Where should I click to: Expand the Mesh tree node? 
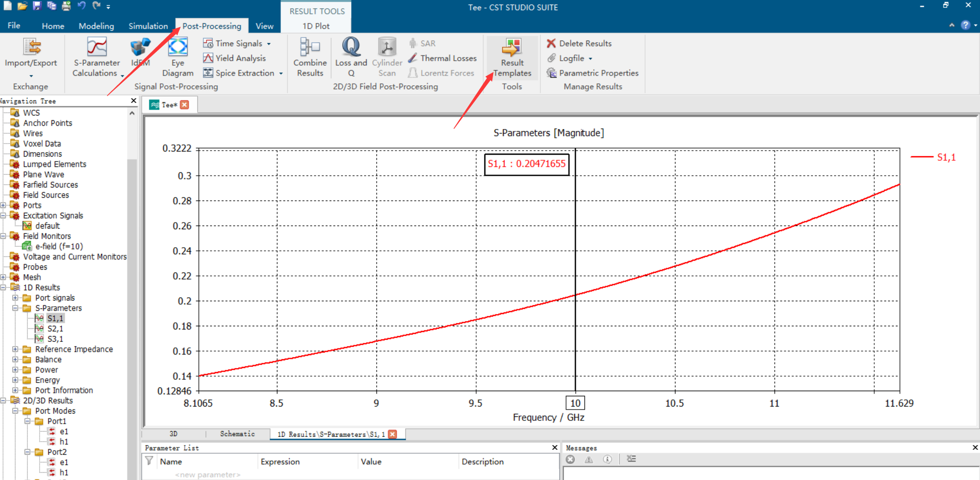pyautogui.click(x=4, y=278)
